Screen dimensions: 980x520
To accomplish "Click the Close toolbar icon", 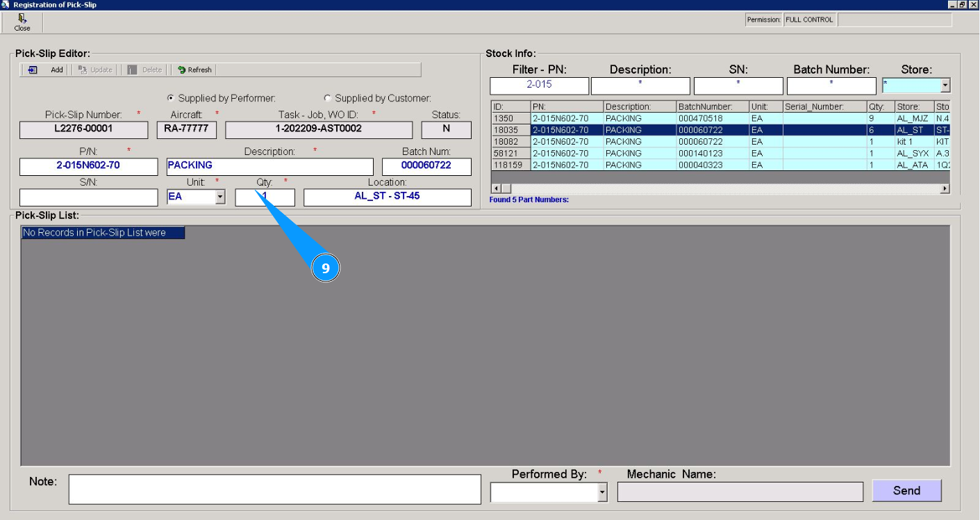I will (22, 19).
